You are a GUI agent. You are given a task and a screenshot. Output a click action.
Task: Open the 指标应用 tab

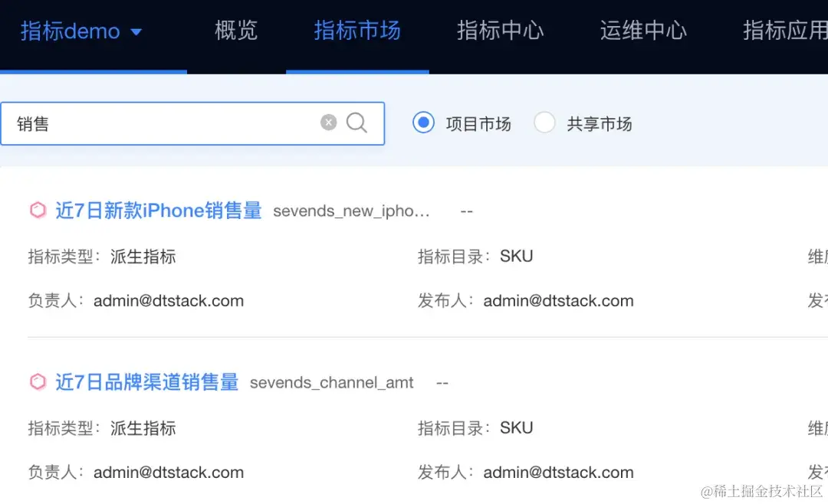[785, 31]
